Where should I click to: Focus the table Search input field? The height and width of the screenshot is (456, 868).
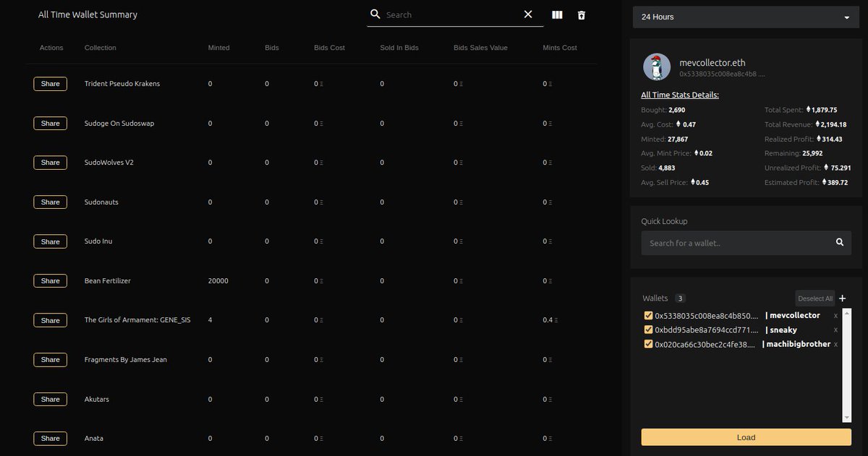(x=452, y=14)
